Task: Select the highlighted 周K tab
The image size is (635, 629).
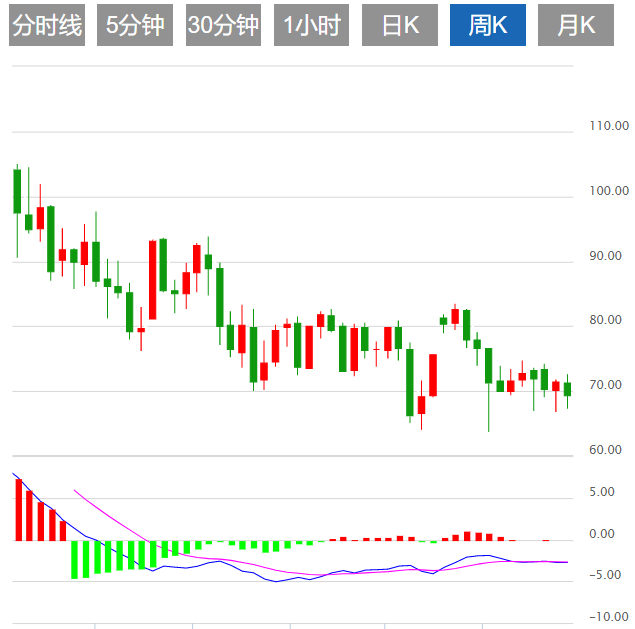Action: (x=488, y=25)
